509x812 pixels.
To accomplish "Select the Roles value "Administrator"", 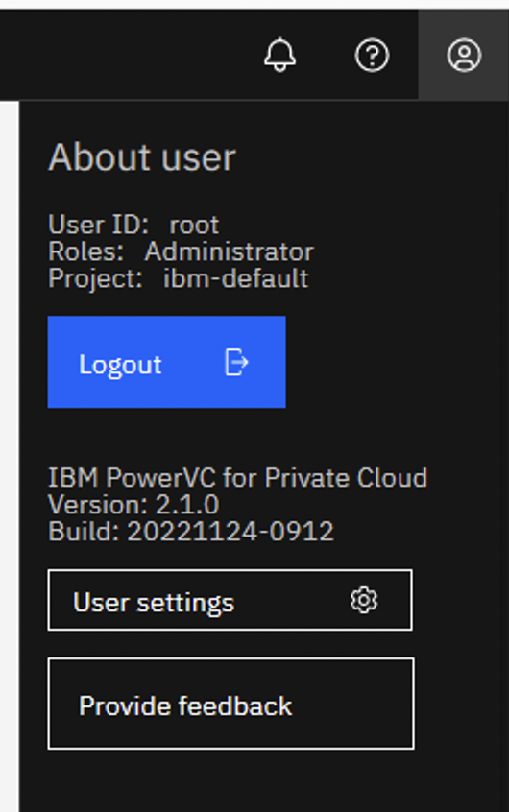I will (x=230, y=252).
